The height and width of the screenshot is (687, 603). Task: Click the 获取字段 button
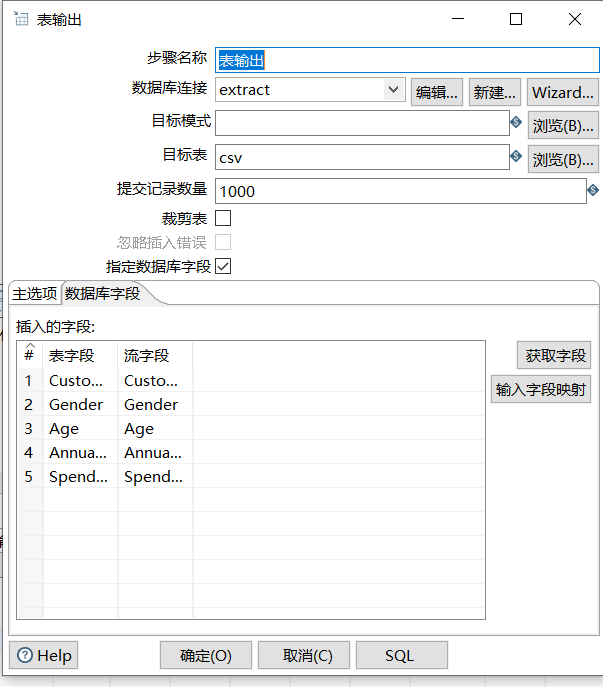554,355
